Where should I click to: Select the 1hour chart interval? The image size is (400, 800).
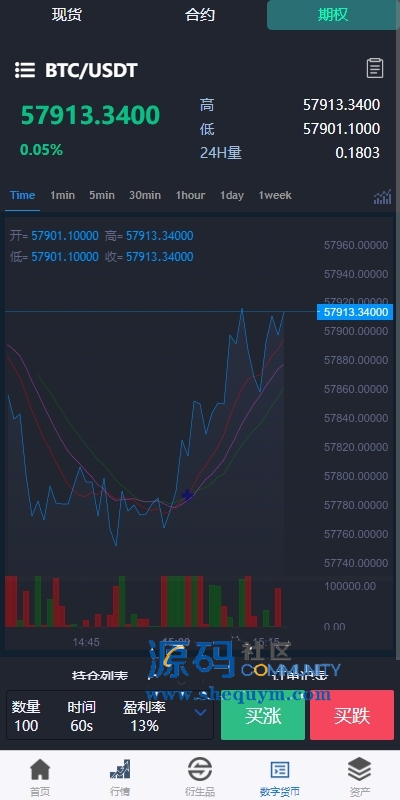(x=190, y=195)
